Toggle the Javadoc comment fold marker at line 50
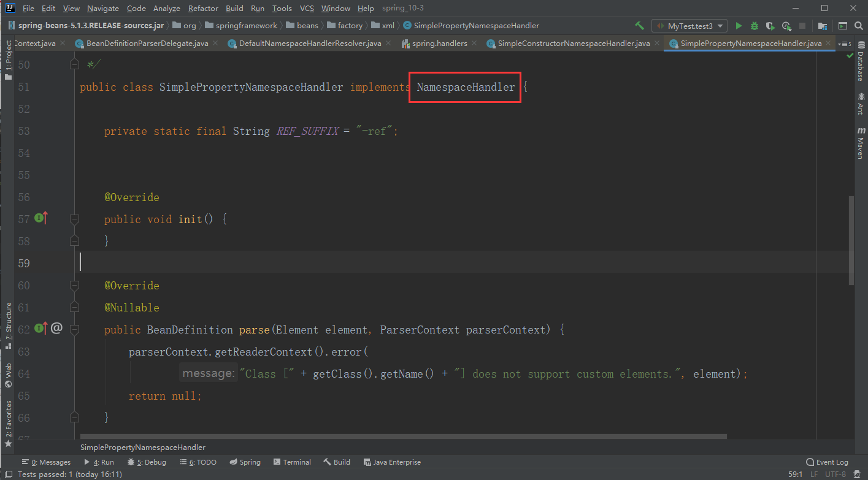 [74, 63]
